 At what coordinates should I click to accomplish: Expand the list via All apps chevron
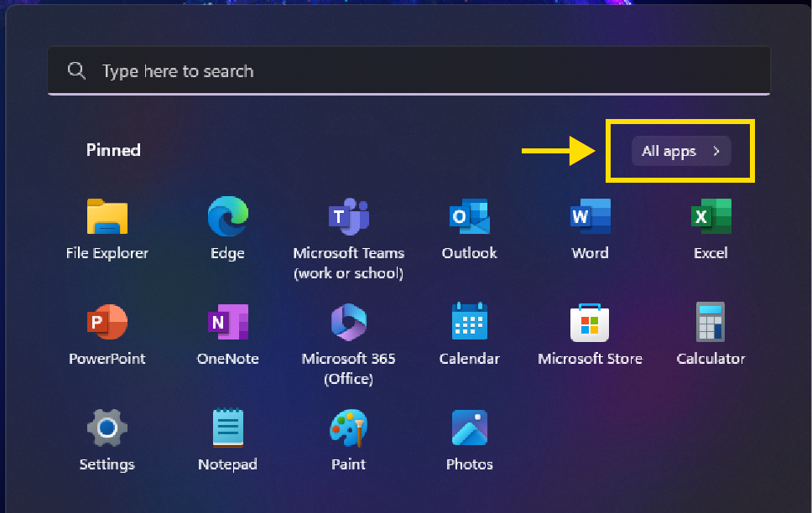[x=716, y=152]
